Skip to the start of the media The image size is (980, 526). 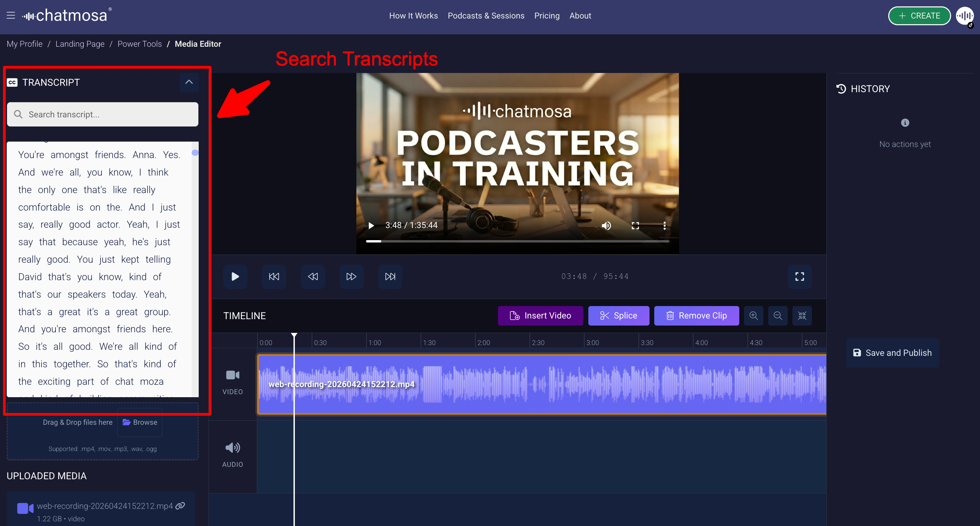pos(274,276)
